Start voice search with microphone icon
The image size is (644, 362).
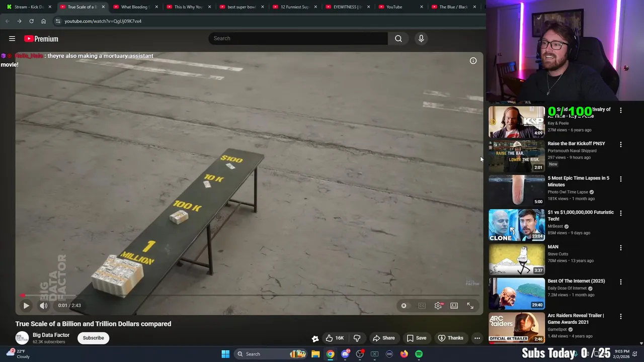[x=421, y=38]
